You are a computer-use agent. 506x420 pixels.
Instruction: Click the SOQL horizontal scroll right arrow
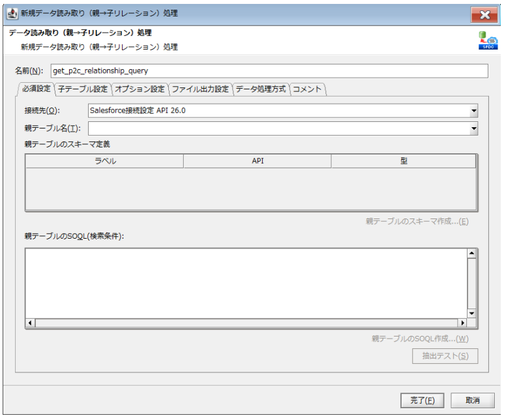463,323
